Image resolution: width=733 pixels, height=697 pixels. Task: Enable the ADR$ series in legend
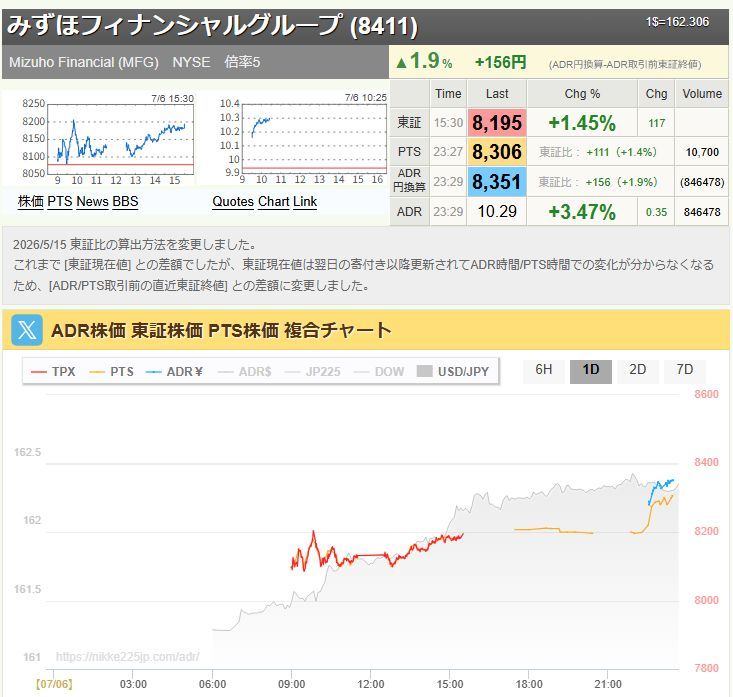coord(244,372)
